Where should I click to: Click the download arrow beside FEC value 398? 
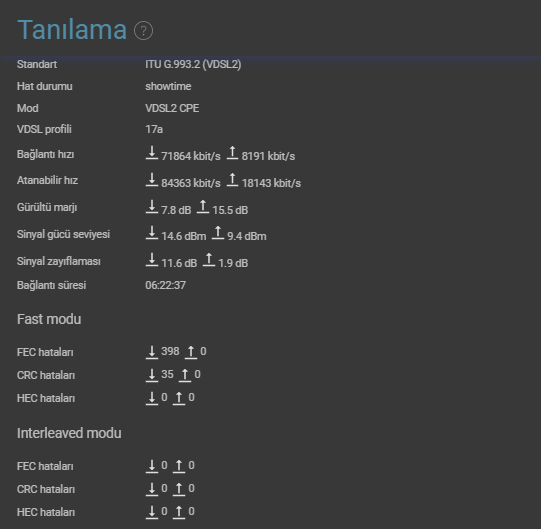pyautogui.click(x=151, y=352)
